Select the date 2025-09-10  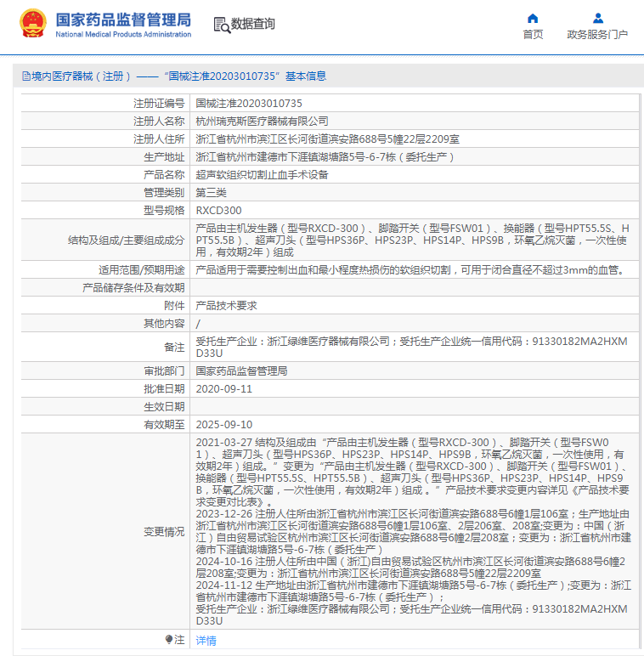point(224,425)
